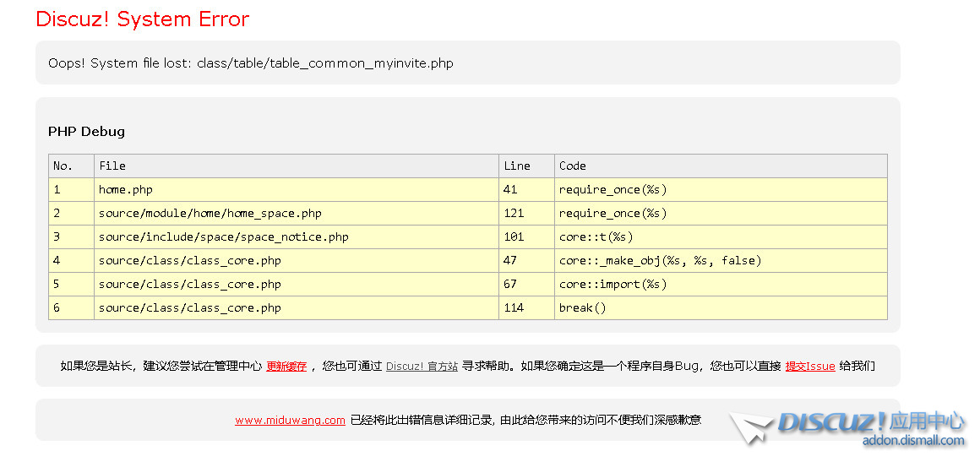
Task: Select require_once(%s) code in row 2
Action: click(721, 214)
